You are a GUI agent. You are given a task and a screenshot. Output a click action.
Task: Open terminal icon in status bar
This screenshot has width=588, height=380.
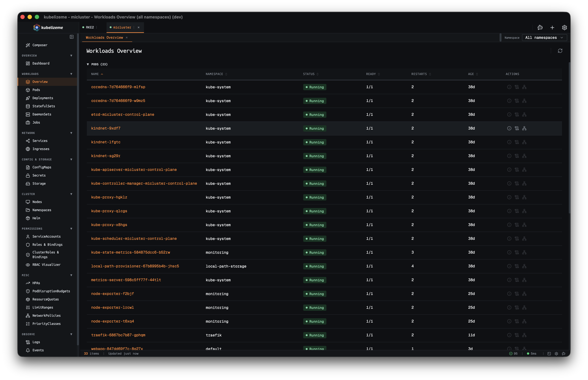(x=549, y=354)
